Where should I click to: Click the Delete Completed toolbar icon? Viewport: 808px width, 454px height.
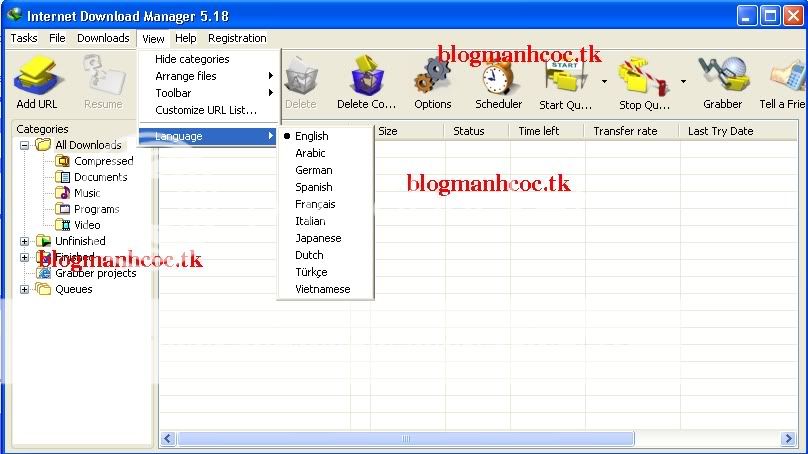(367, 76)
